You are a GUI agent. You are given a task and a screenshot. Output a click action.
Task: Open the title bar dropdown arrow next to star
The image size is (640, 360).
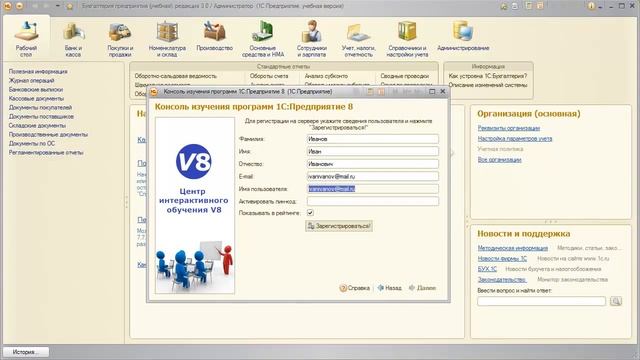58,6
